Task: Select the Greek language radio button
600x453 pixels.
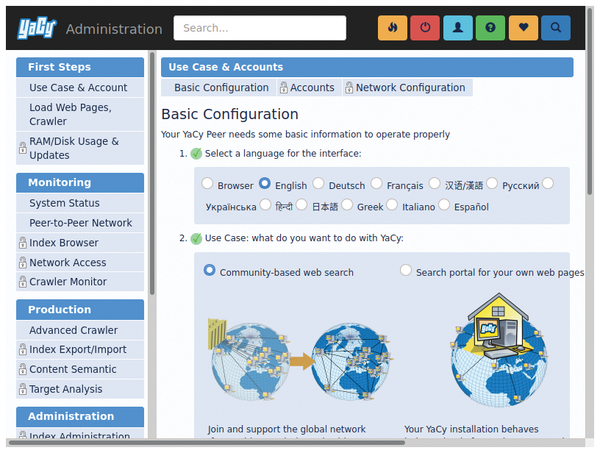Action: coord(347,205)
